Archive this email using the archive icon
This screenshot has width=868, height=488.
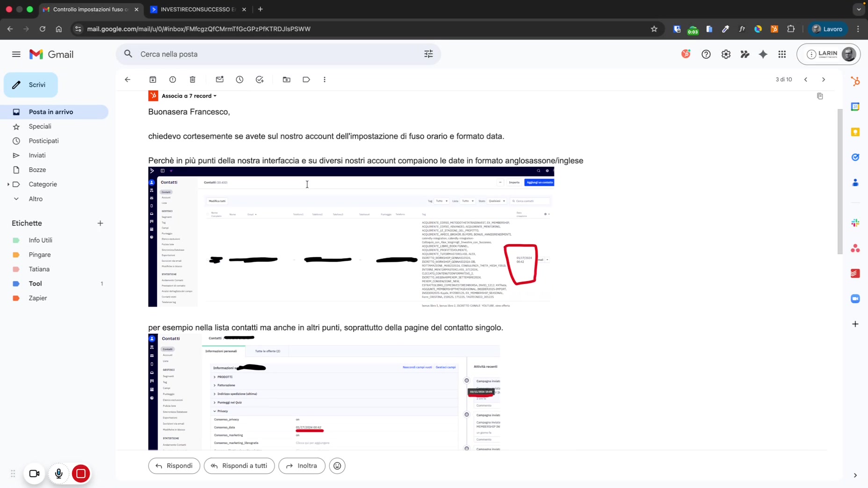(x=153, y=79)
